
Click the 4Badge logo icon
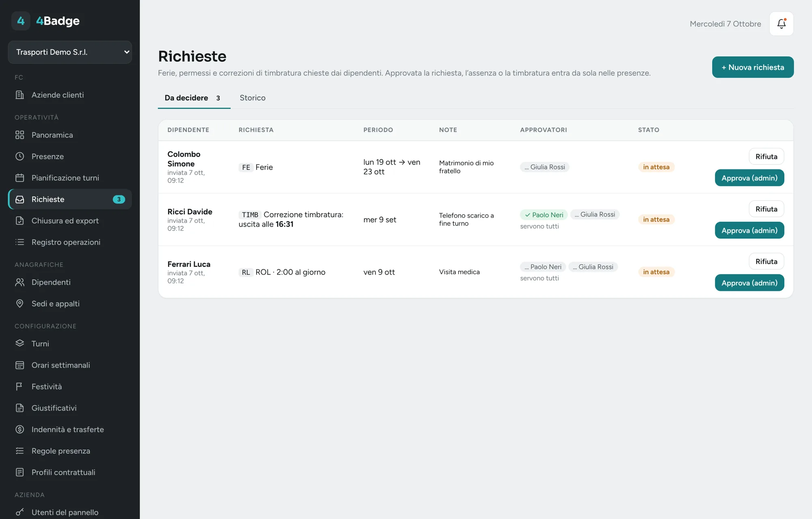21,21
